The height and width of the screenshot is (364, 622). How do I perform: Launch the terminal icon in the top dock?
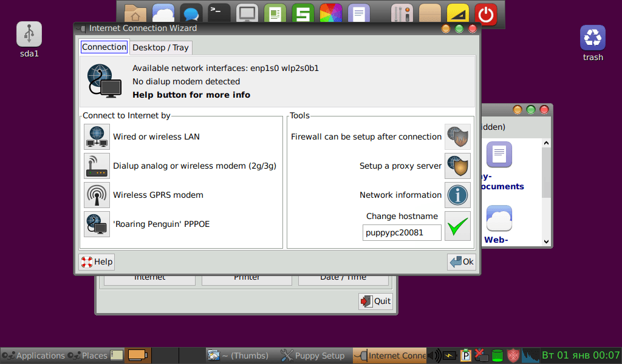tap(219, 13)
